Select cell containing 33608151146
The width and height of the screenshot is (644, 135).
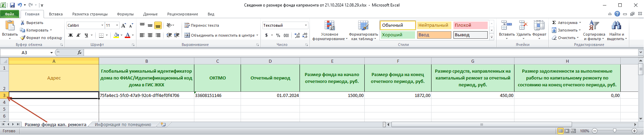click(217, 95)
